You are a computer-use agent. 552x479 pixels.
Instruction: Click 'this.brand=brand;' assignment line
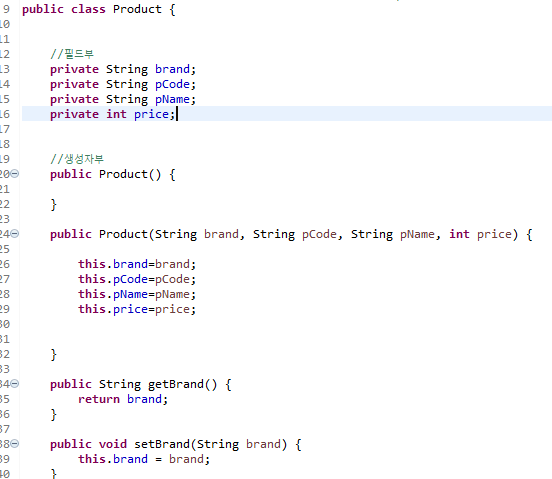[x=137, y=264]
